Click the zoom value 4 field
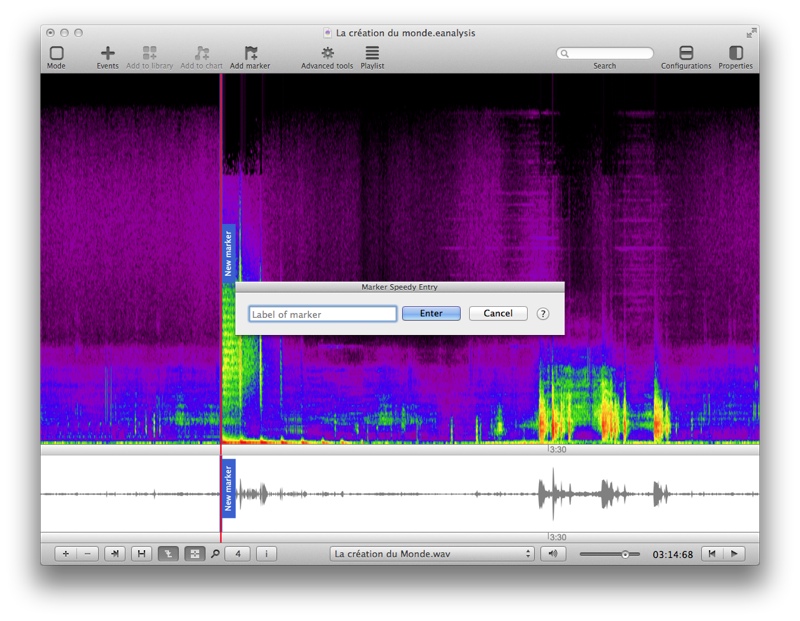Viewport: 800px width, 621px height. point(238,554)
